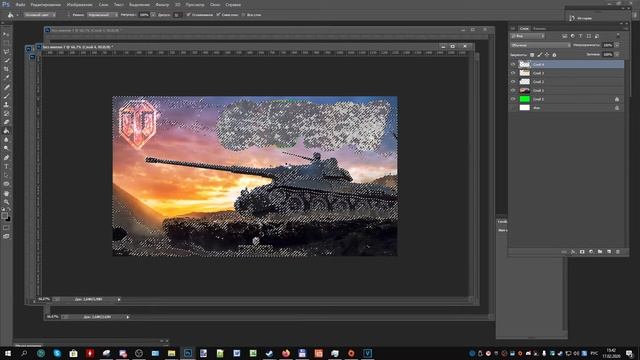The width and height of the screenshot is (640, 360).
Task: Select the History Brush tool
Action: point(6,113)
